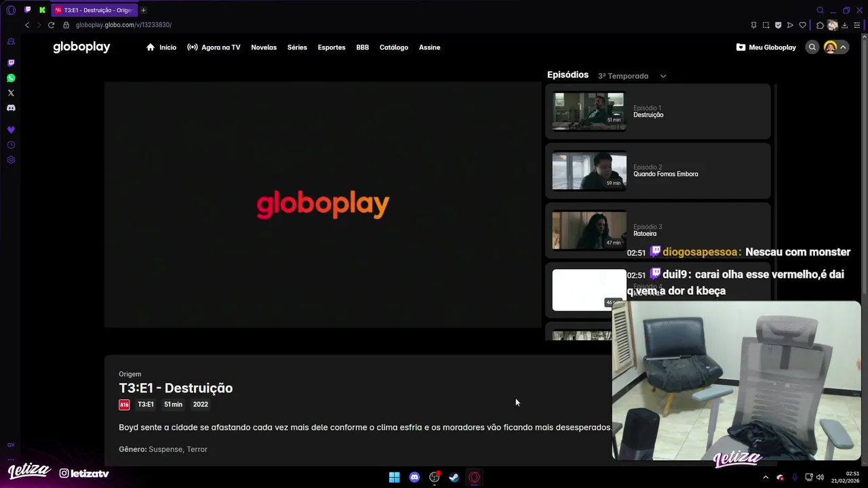Open sidebar settings gear icon
The height and width of the screenshot is (488, 868).
point(11,160)
